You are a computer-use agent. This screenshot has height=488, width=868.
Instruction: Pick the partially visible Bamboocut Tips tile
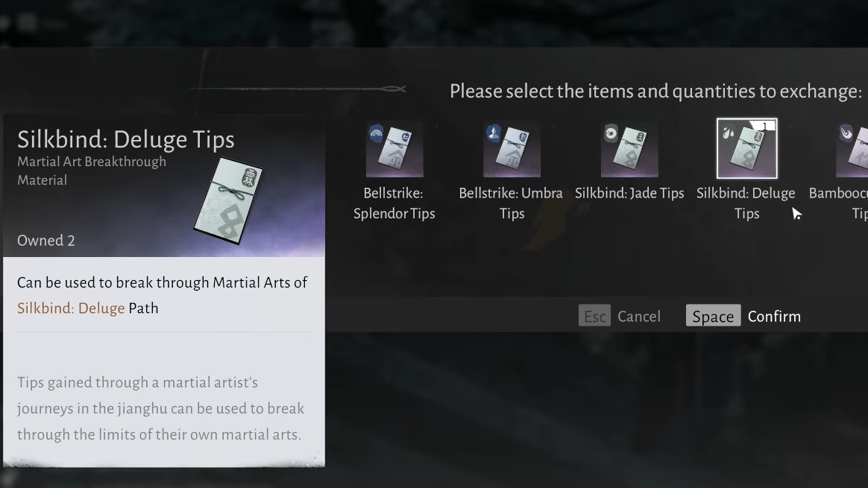tap(854, 150)
